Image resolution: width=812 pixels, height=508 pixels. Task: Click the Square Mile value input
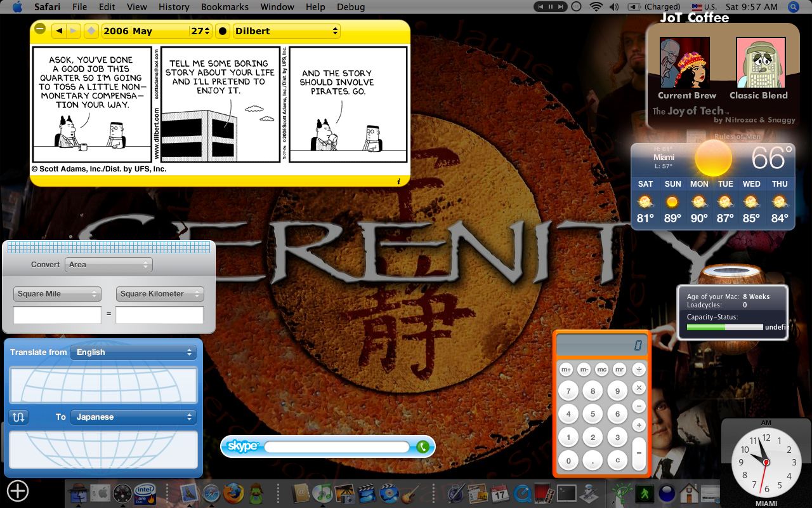click(x=57, y=315)
